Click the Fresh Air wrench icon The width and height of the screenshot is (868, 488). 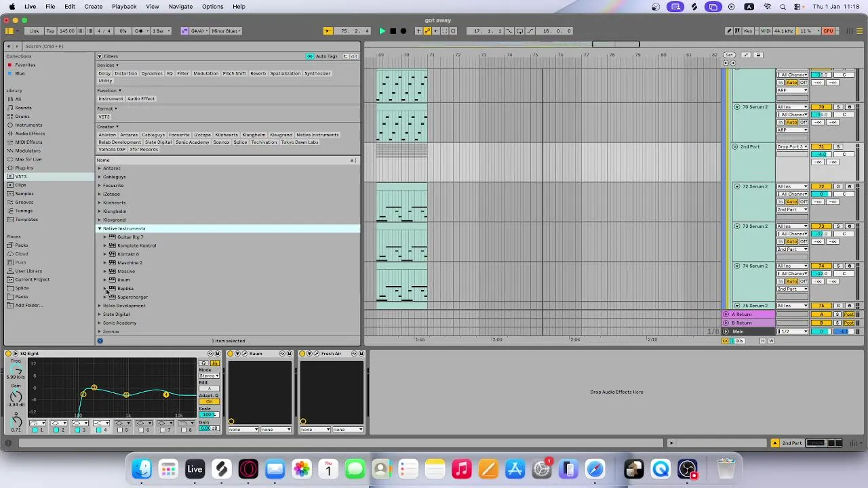click(316, 353)
